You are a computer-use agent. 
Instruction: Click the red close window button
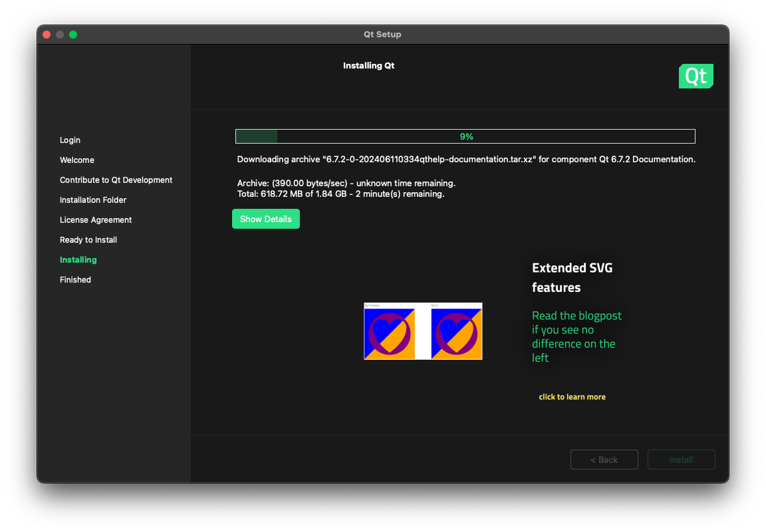tap(47, 35)
